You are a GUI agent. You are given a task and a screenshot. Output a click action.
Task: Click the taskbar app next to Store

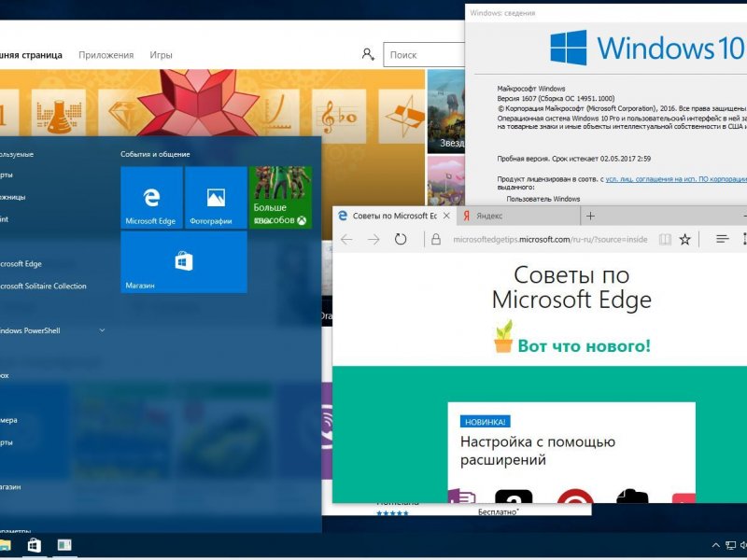click(x=64, y=545)
